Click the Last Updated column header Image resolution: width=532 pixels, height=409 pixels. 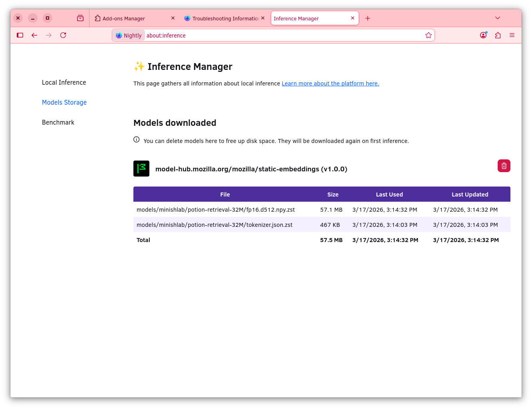pos(470,195)
